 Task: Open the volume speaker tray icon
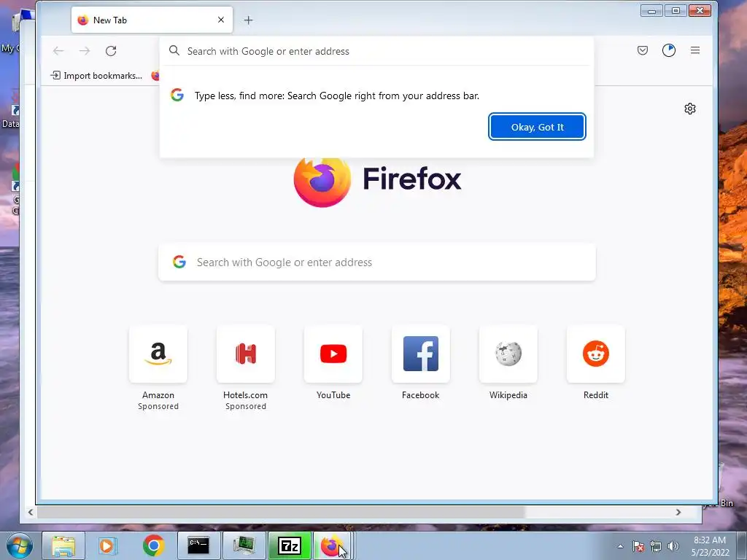[673, 546]
